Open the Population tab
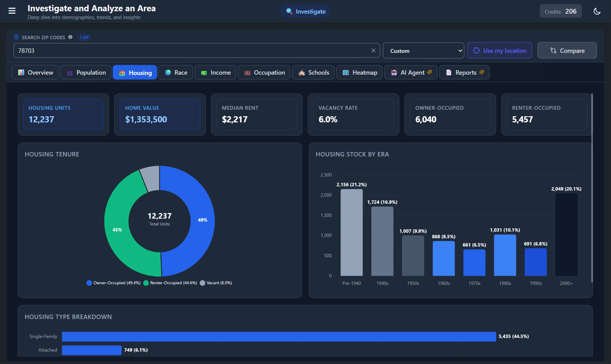611x364 pixels. tap(86, 73)
